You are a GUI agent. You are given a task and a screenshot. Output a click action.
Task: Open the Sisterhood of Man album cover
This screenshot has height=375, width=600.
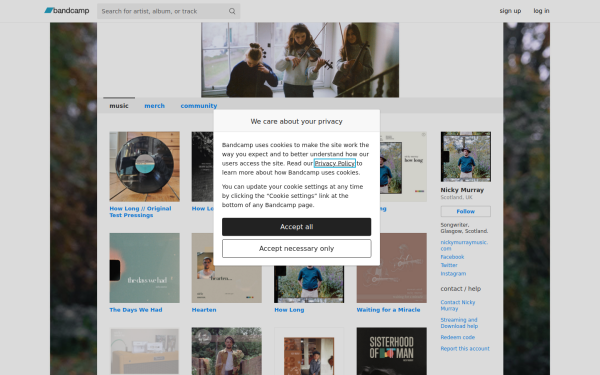point(392,351)
